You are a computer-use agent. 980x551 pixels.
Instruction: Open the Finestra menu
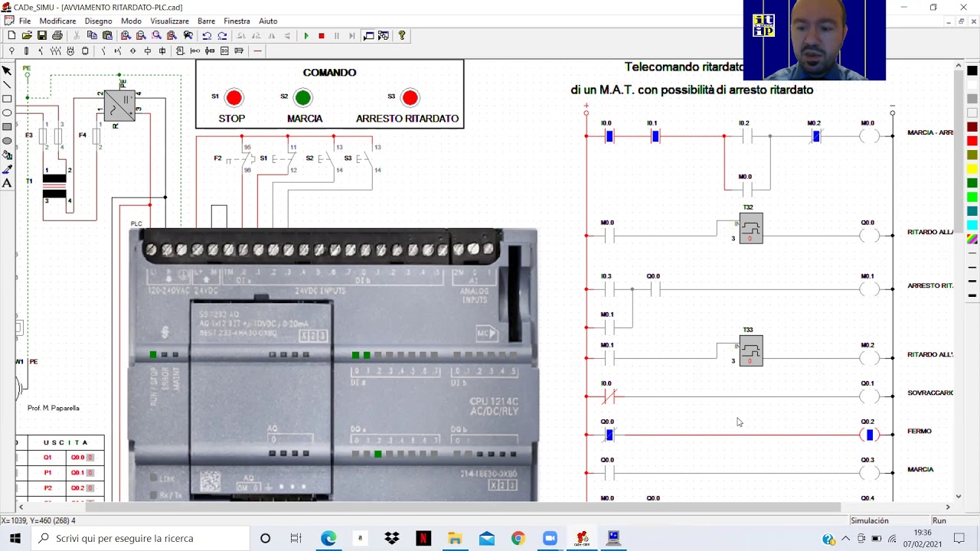(237, 21)
